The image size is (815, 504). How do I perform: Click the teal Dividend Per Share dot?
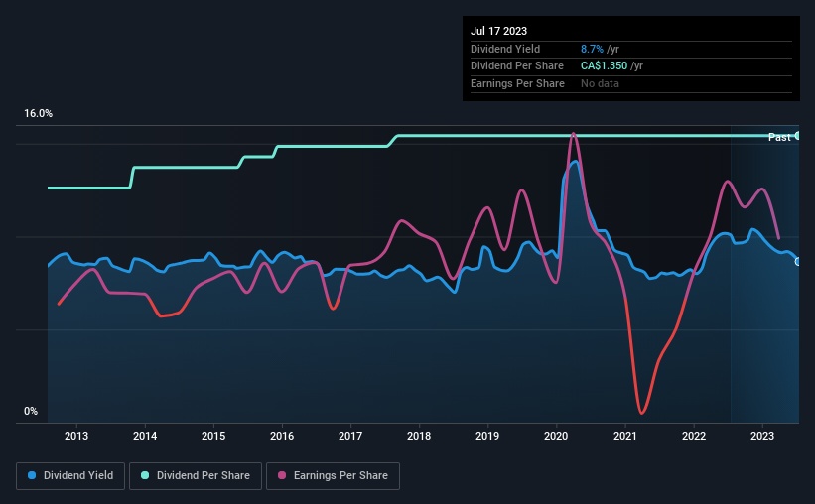(x=145, y=475)
